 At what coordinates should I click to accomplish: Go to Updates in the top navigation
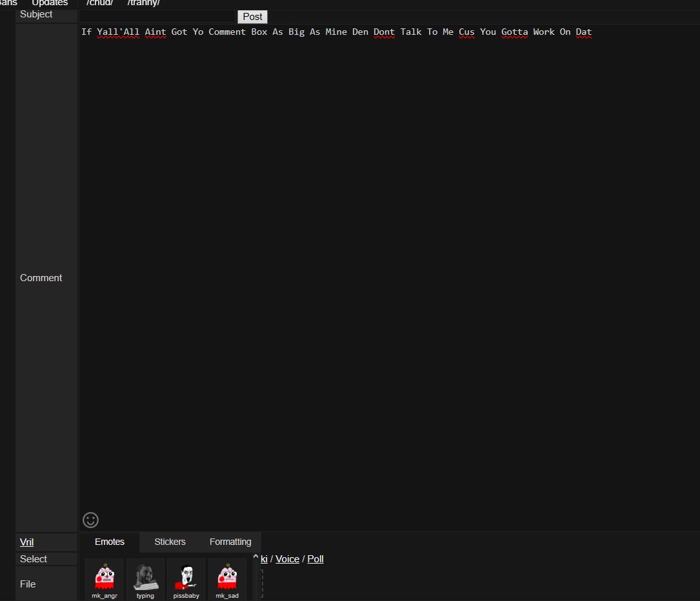pos(50,3)
